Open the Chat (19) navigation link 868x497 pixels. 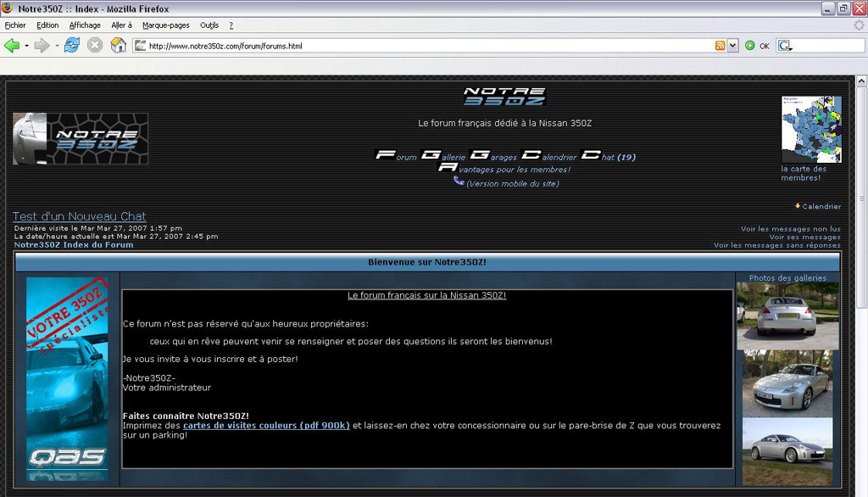point(608,156)
